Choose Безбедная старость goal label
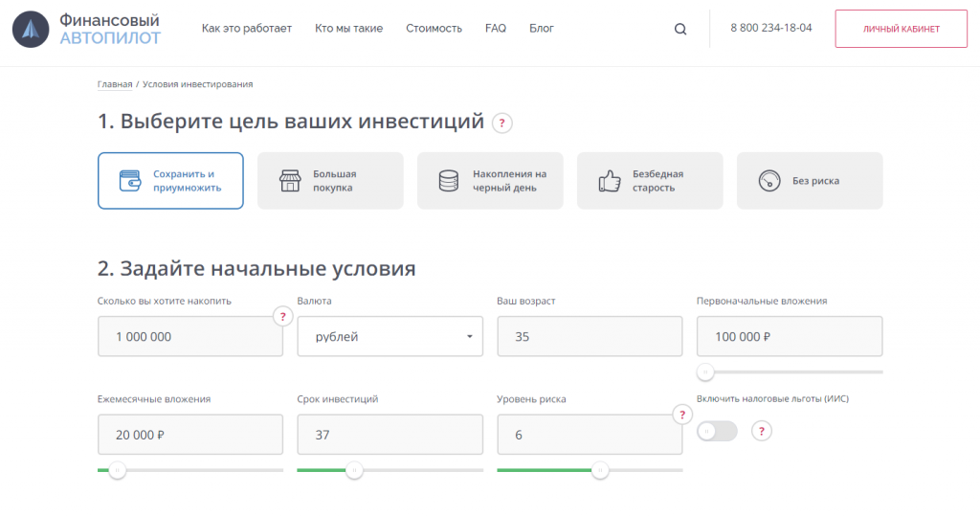This screenshot has width=980, height=517. pos(657,181)
